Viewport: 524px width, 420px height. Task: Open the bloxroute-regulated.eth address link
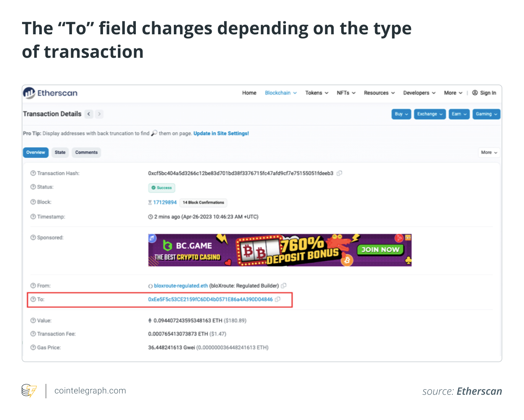coord(181,286)
